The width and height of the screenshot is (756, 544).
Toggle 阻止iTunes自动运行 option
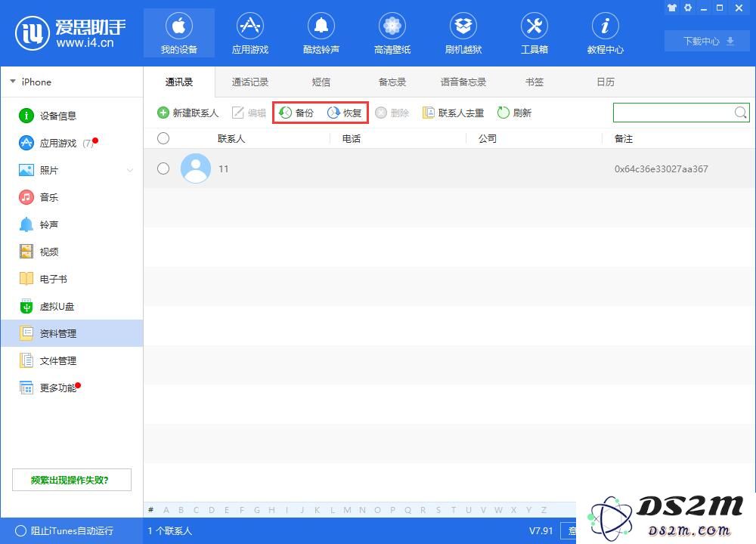point(64,530)
